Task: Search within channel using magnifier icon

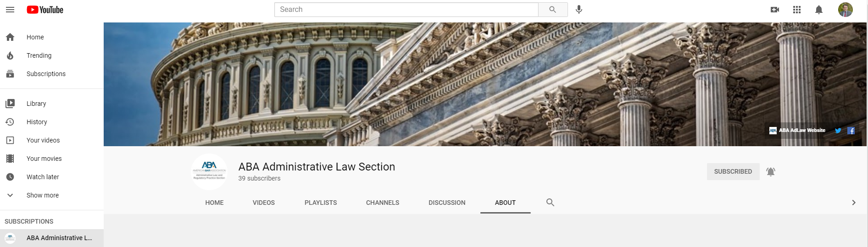Action: pos(551,202)
